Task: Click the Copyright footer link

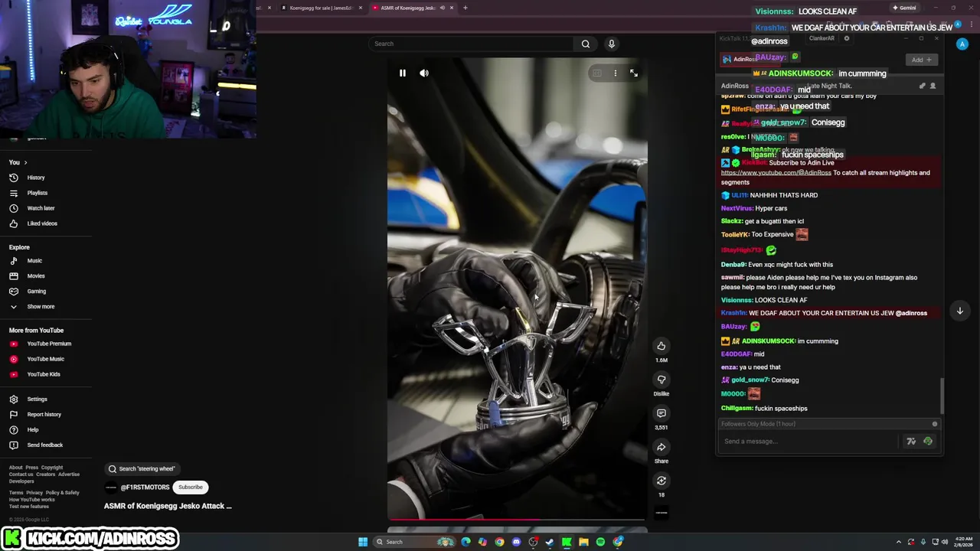Action: pos(52,468)
